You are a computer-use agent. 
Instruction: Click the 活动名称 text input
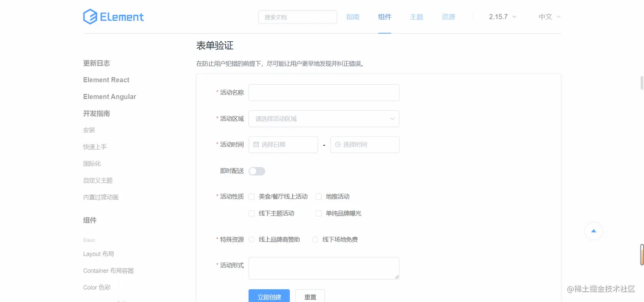point(324,92)
